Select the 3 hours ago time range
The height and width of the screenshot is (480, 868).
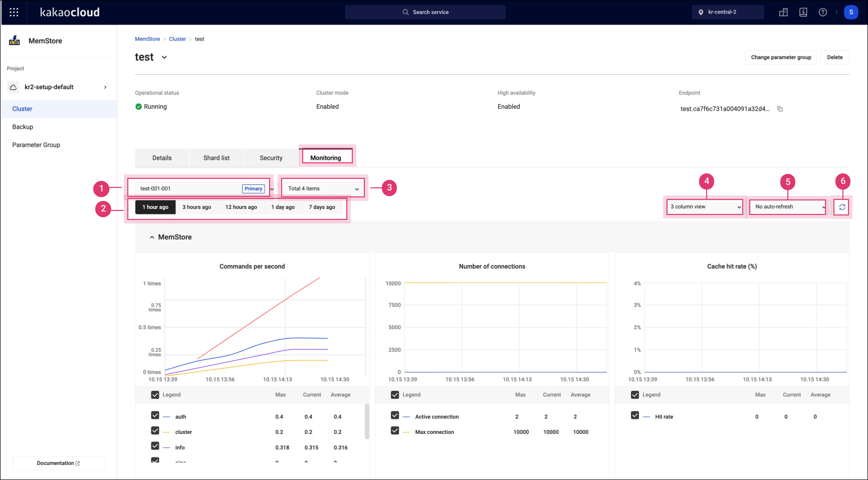(x=197, y=207)
